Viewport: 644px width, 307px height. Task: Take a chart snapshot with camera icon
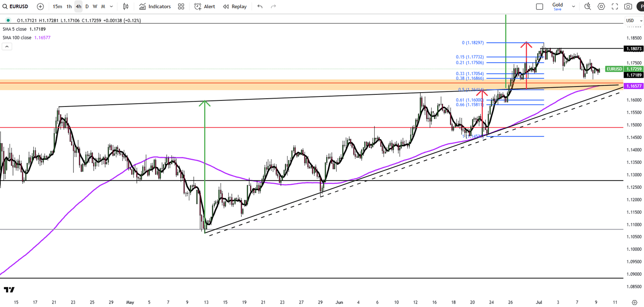click(x=628, y=7)
